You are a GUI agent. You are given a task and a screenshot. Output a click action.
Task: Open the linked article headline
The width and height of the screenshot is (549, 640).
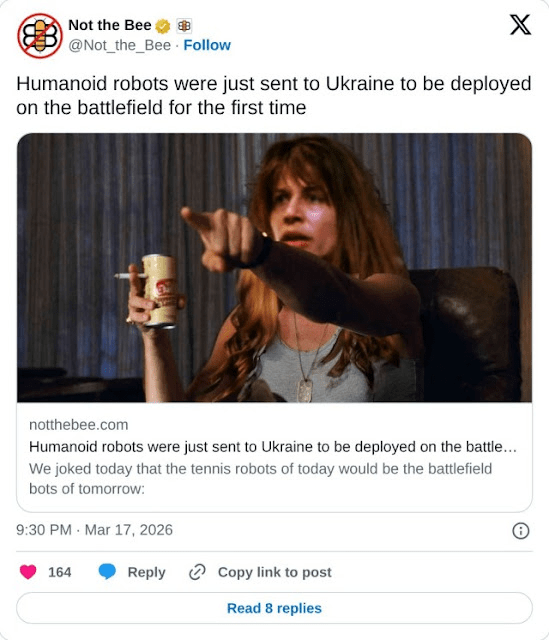pyautogui.click(x=273, y=447)
